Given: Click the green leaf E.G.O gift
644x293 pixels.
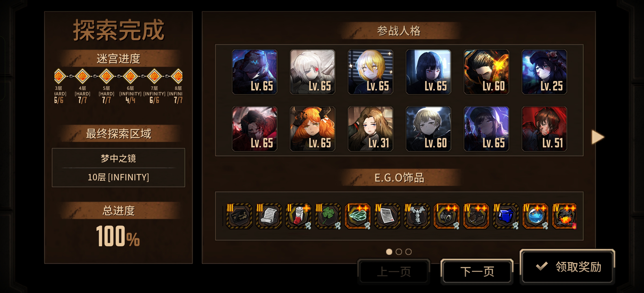Looking at the screenshot, I should click(x=358, y=216).
